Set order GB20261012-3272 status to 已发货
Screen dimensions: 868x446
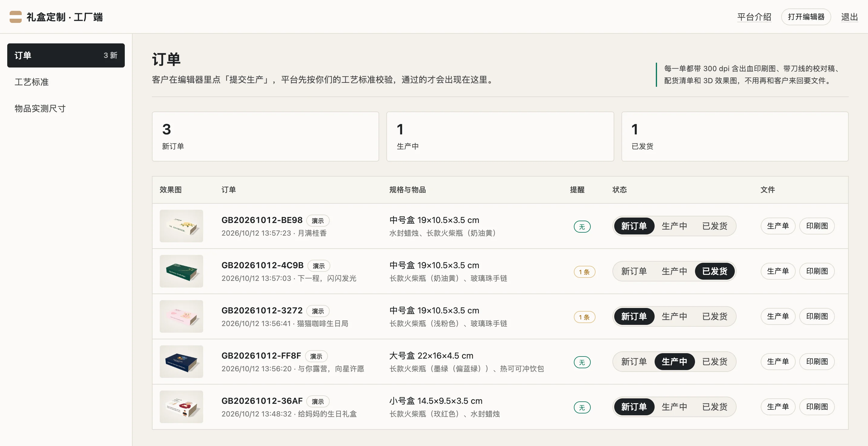(x=715, y=316)
